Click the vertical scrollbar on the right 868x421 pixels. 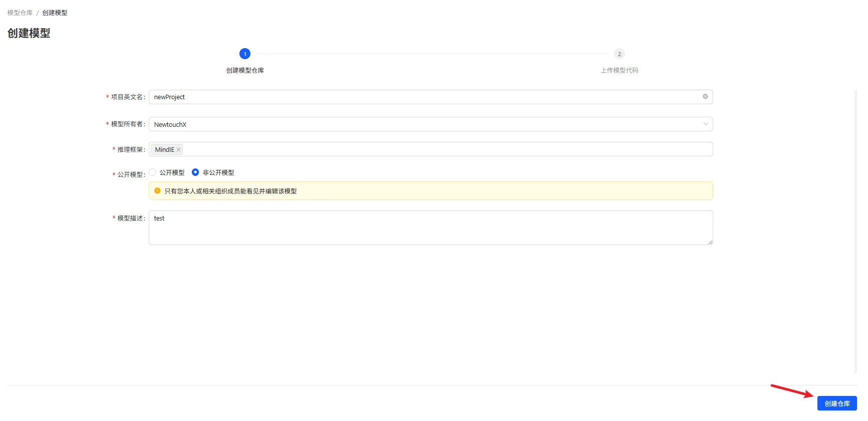(x=855, y=232)
